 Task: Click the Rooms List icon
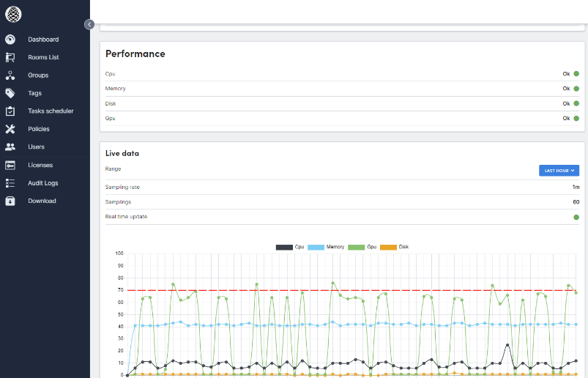tap(10, 57)
